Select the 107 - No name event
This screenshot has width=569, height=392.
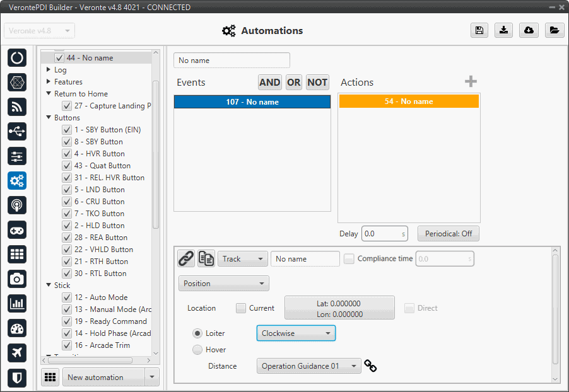pos(252,102)
